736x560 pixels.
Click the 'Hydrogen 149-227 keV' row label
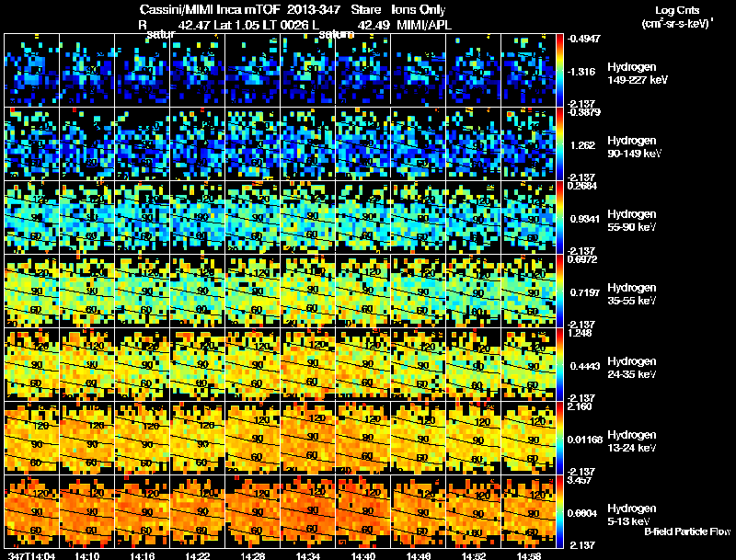click(638, 74)
